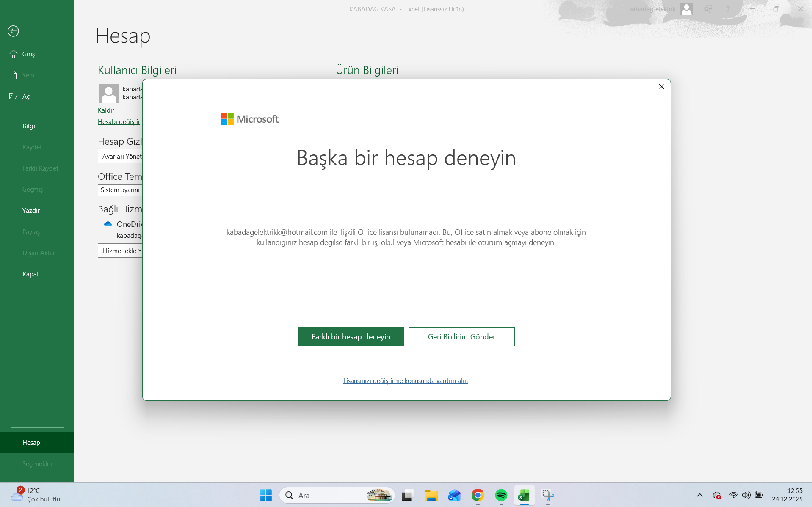812x507 pixels.
Task: Click the OneDrive sync error tray icon
Action: (716, 495)
